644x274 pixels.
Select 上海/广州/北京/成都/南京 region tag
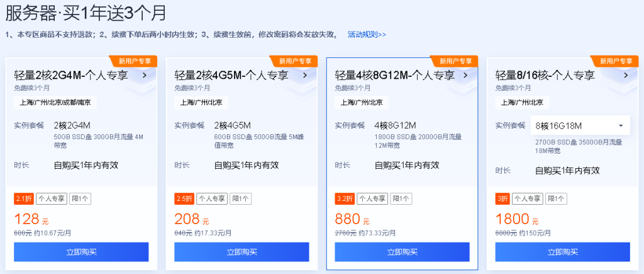55,102
